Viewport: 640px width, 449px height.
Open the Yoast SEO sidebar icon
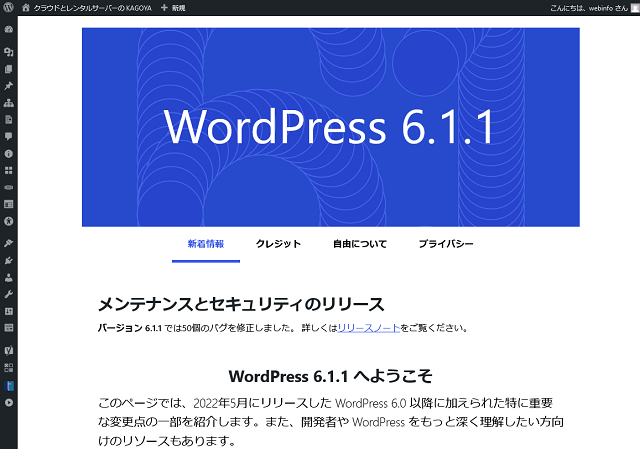8,351
